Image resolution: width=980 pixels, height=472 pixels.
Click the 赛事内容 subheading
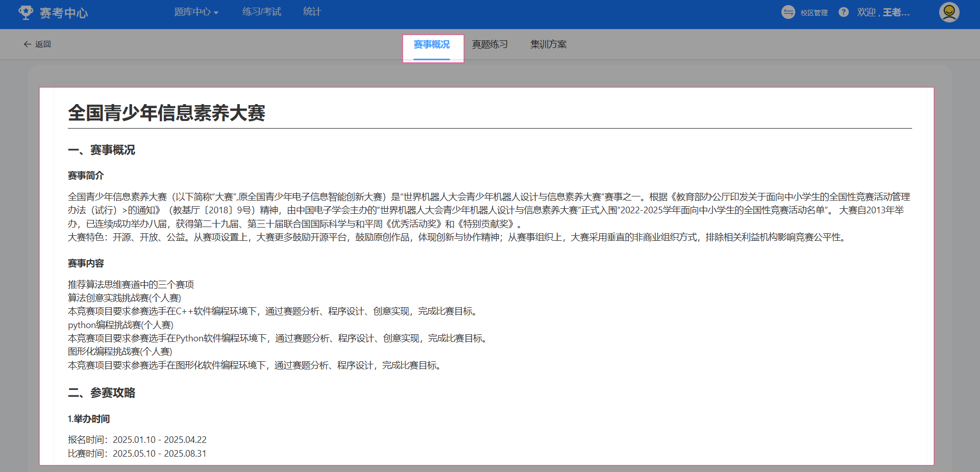[86, 263]
